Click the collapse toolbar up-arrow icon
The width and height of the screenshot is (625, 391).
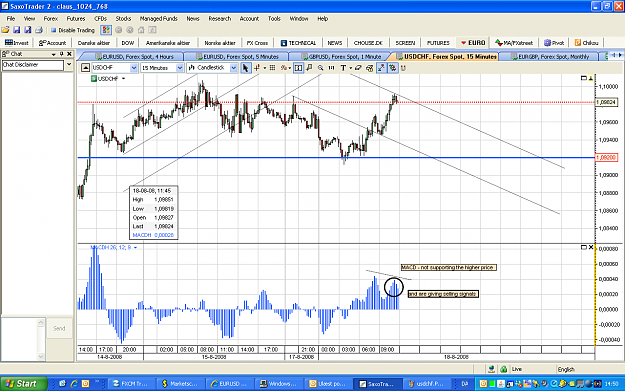pos(85,68)
